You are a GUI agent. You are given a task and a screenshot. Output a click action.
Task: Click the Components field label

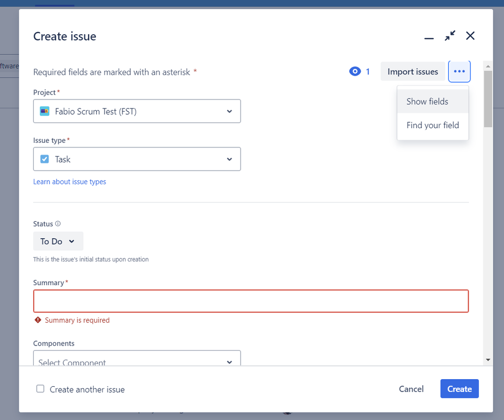click(x=53, y=343)
